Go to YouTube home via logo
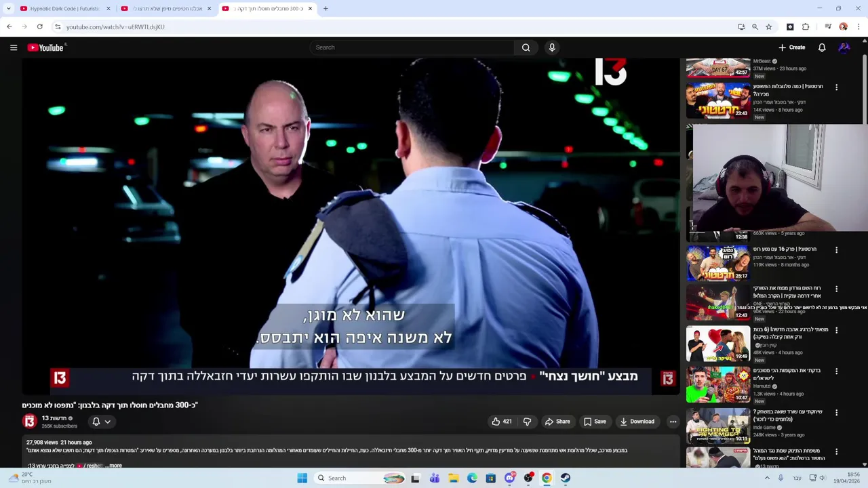Image resolution: width=868 pixels, height=488 pixels. 45,47
